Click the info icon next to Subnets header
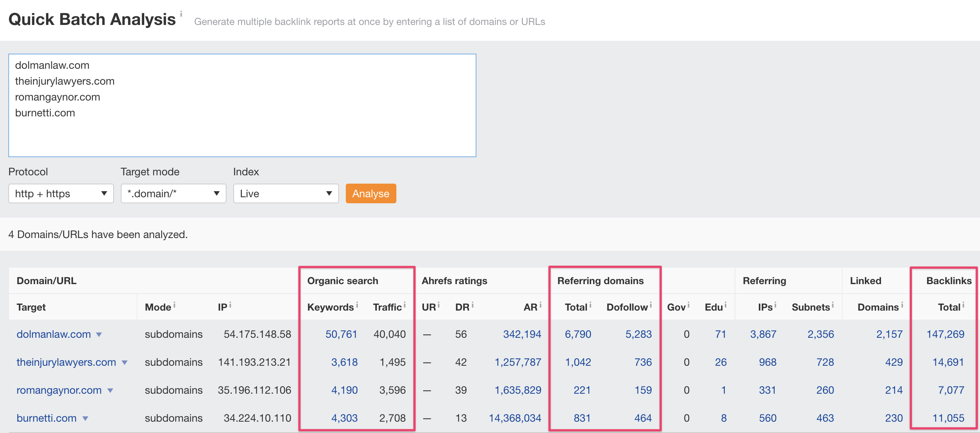 pyautogui.click(x=832, y=305)
